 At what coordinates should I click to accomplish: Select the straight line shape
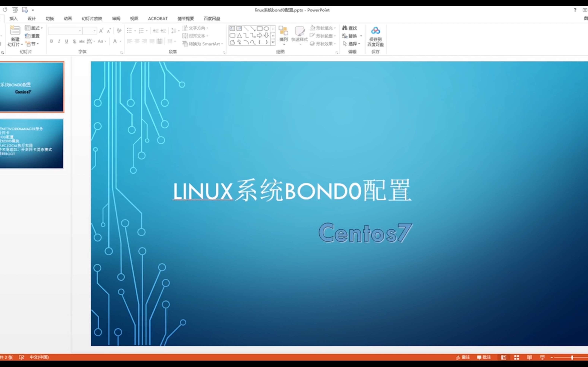tap(246, 29)
